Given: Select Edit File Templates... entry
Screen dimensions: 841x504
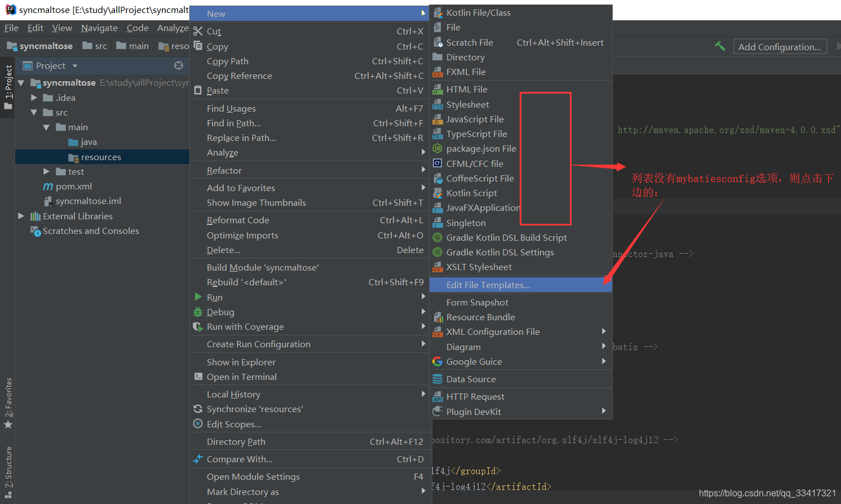Looking at the screenshot, I should point(521,285).
